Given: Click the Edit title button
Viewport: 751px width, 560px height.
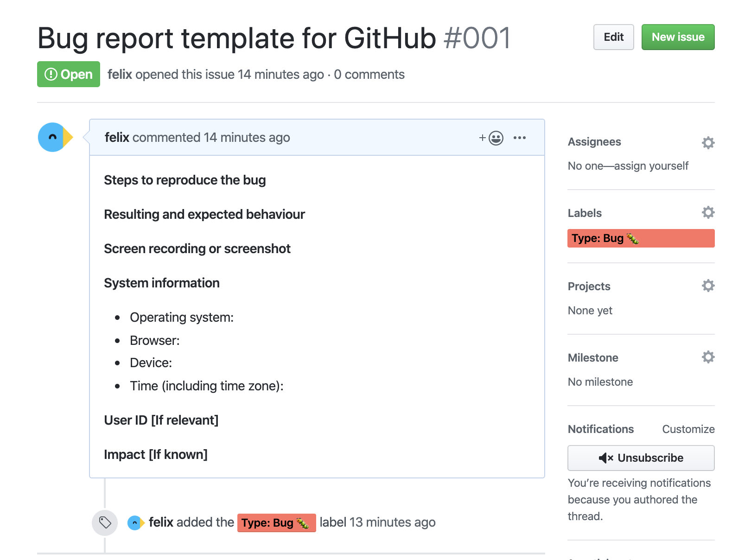Looking at the screenshot, I should pos(613,37).
